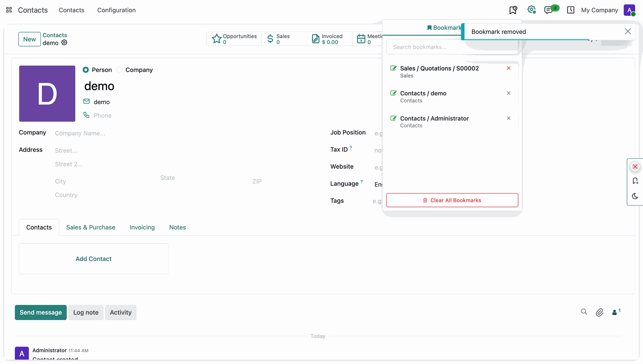
Task: Open the Administrator user avatar menu
Action: click(x=629, y=10)
